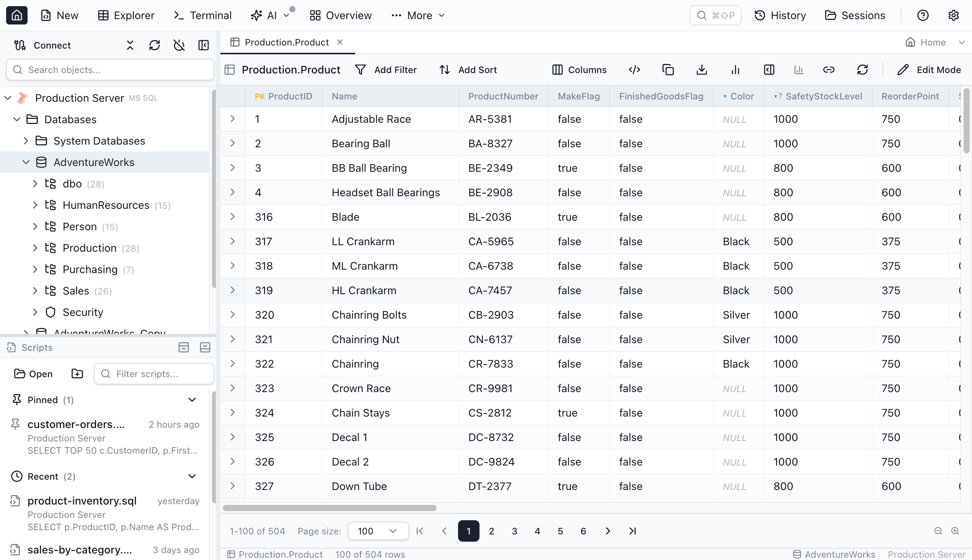
Task: Close the Production.Product tab
Action: pyautogui.click(x=339, y=42)
